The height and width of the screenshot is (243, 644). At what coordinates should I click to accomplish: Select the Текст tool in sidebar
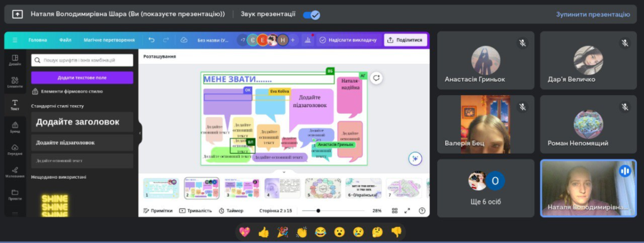click(15, 105)
